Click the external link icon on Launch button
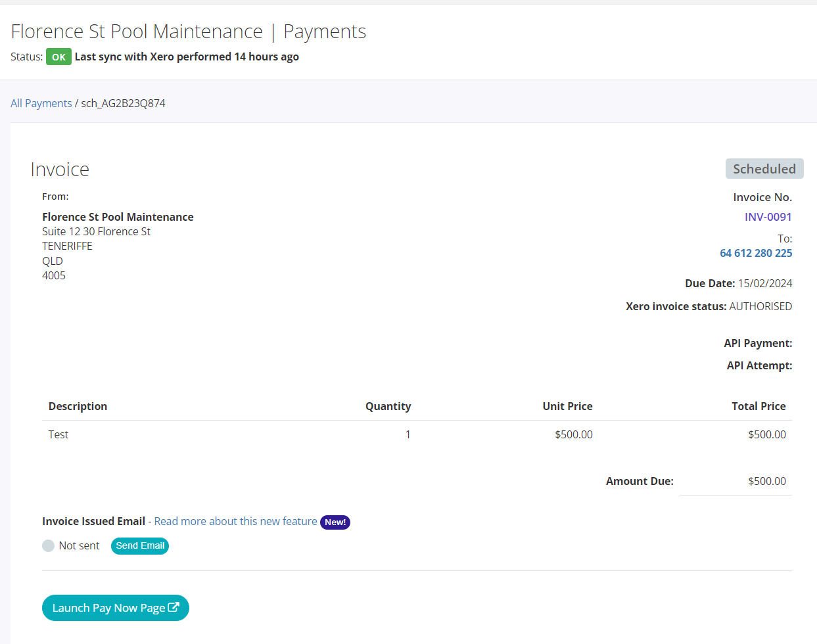The height and width of the screenshot is (644, 817). (x=174, y=607)
